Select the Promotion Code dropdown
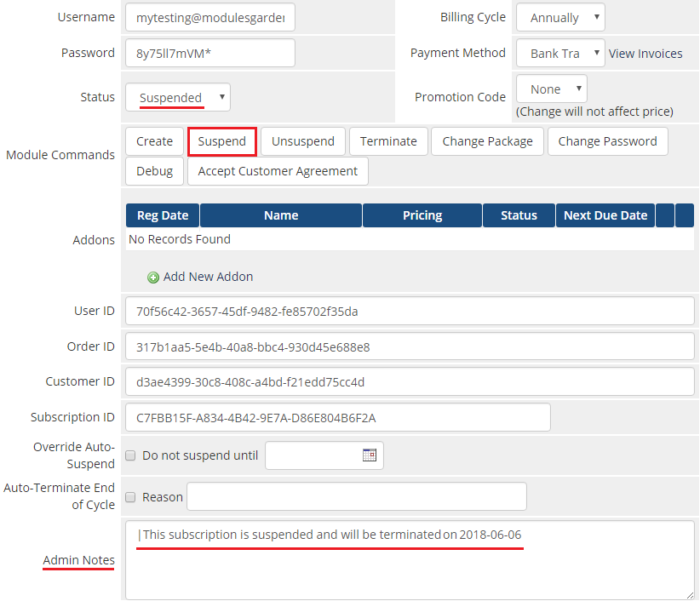The image size is (700, 601). click(551, 89)
